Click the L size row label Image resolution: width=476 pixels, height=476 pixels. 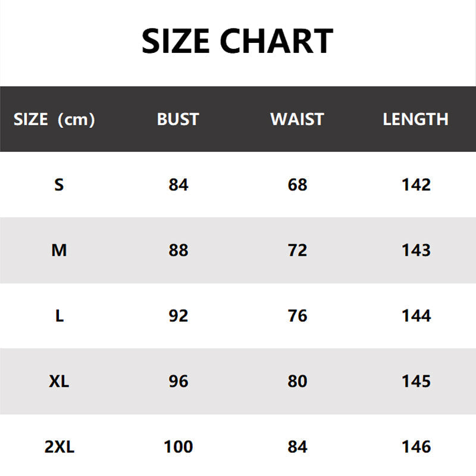click(59, 315)
